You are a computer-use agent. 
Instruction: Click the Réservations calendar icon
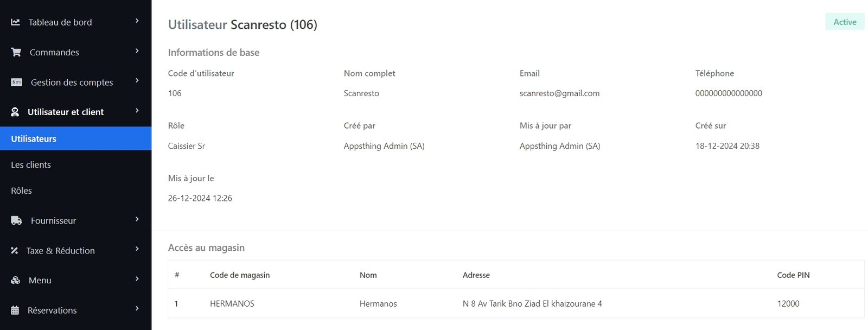pos(15,310)
